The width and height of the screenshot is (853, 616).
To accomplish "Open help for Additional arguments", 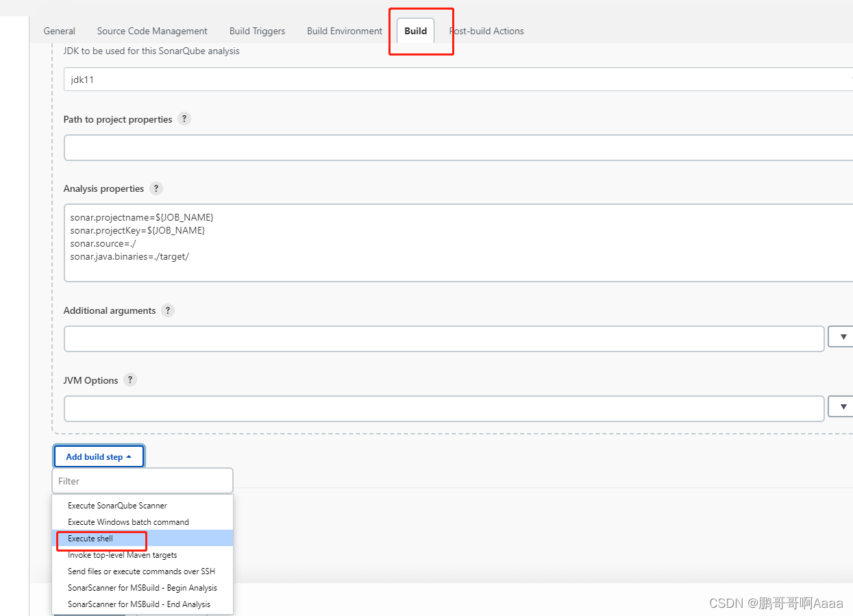I will coord(168,310).
